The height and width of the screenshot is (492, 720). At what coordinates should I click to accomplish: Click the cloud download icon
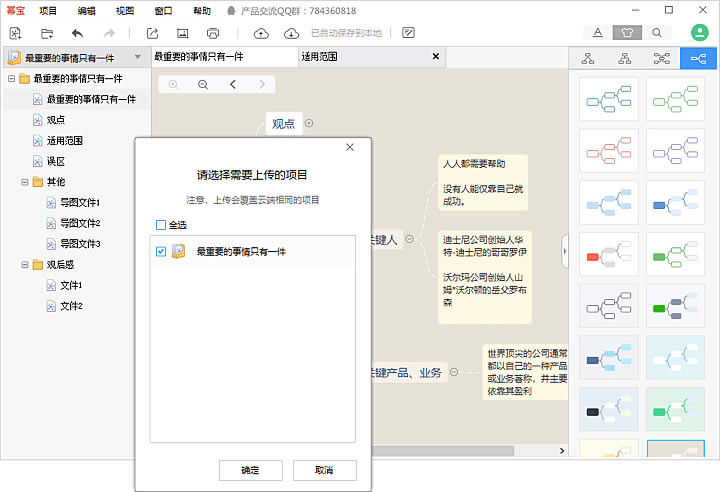(x=291, y=33)
